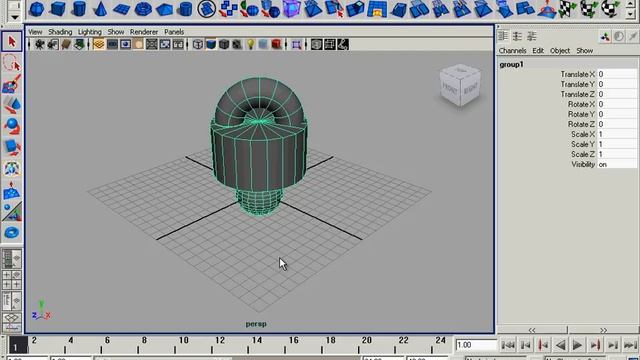Screen dimensions: 640x360
Task: Create a polygon pyramid from shelf
Action: 164,9
